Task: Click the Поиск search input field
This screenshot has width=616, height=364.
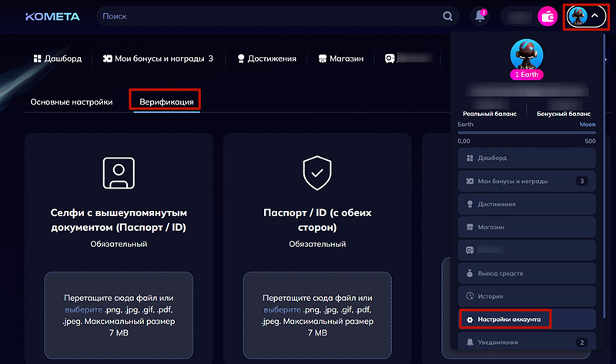Action: pyautogui.click(x=269, y=16)
